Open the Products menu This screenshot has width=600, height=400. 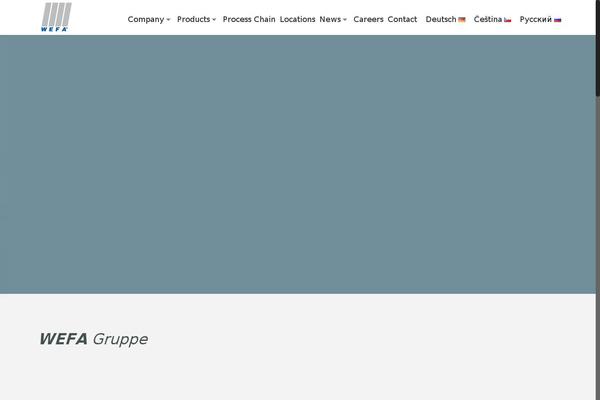point(194,19)
